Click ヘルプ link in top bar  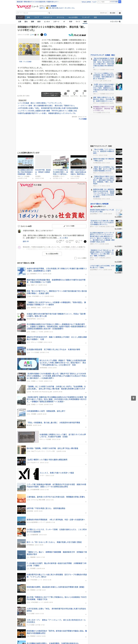tap(94, 2)
